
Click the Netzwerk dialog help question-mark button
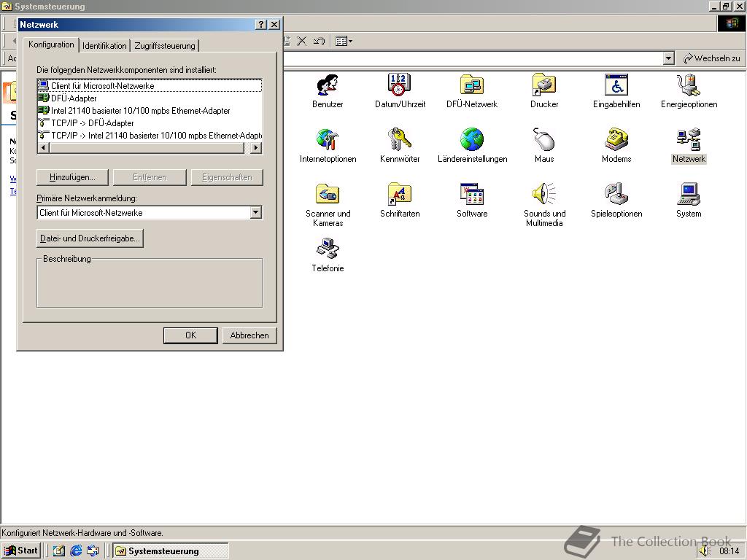coord(260,25)
